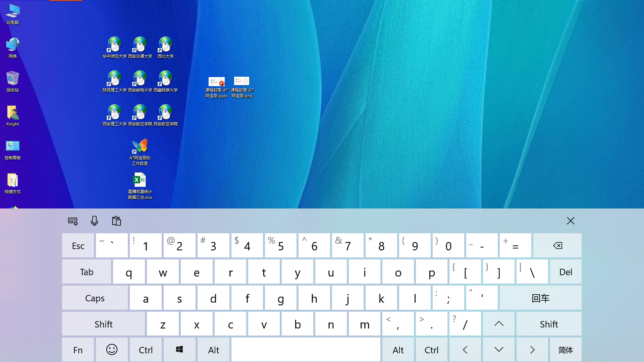Viewport: 644px width, 362px height.
Task: Open the clipboard history icon
Action: [116, 221]
